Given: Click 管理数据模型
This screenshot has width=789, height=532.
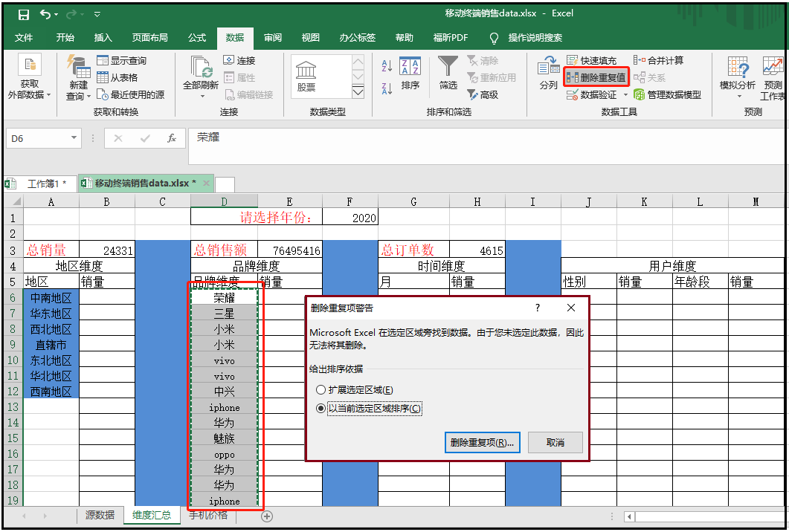Looking at the screenshot, I should pos(667,94).
